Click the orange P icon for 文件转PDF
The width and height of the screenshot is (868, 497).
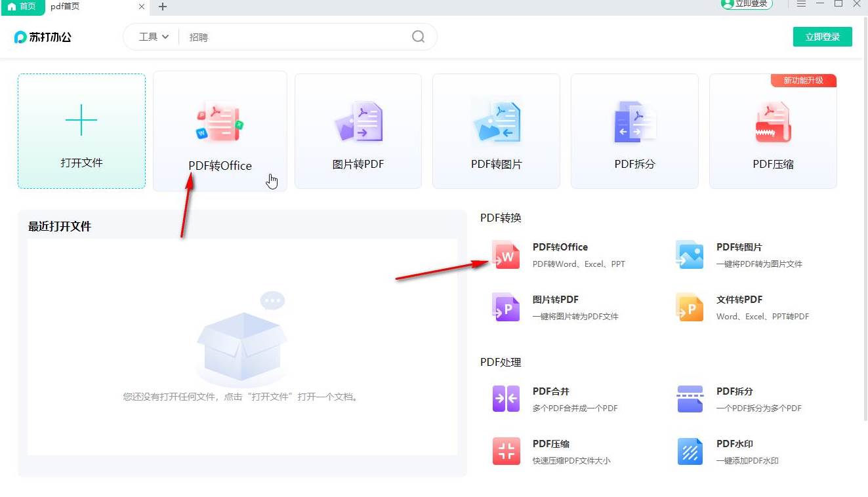[x=690, y=307]
